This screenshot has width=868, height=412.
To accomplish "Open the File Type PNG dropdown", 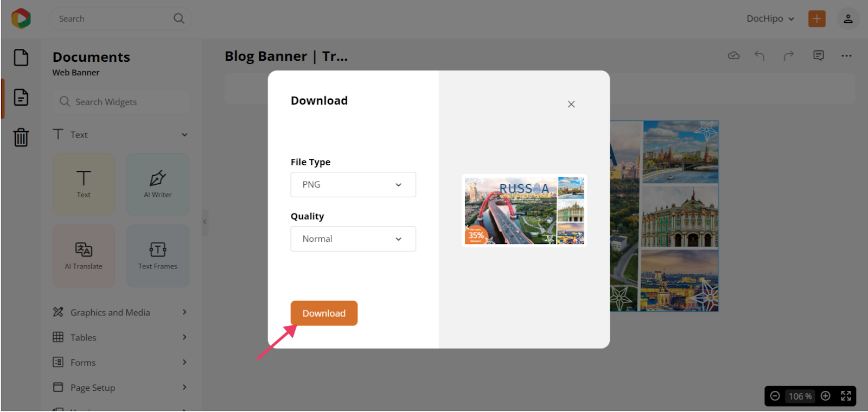I will click(353, 185).
